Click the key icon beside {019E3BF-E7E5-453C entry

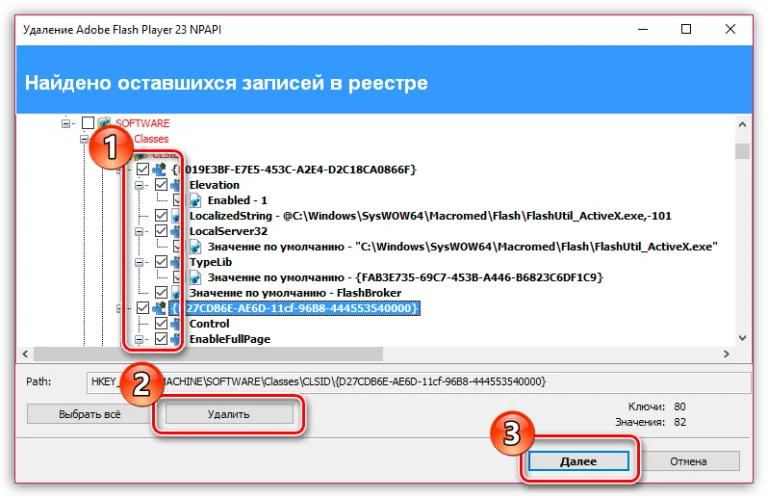pyautogui.click(x=159, y=169)
